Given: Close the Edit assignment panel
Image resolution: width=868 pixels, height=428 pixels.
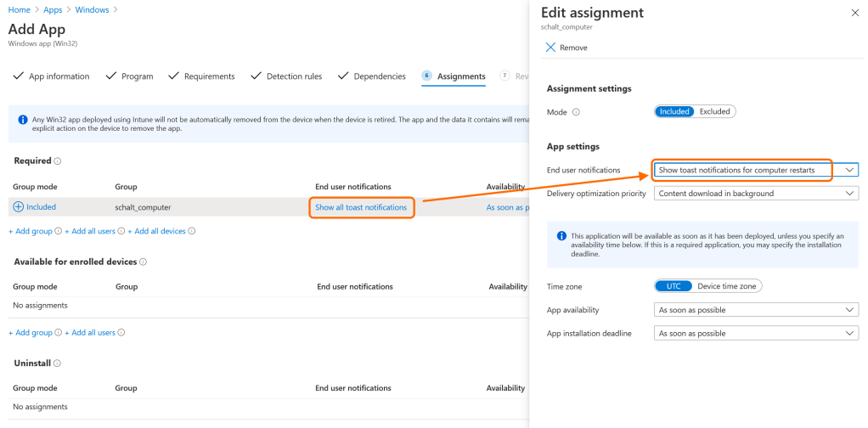Looking at the screenshot, I should coord(854,13).
